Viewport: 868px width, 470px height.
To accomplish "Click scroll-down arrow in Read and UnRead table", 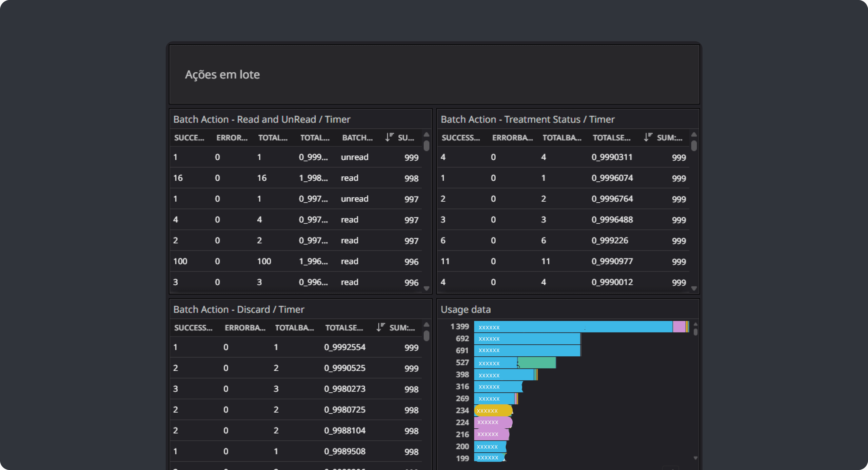I will 426,288.
